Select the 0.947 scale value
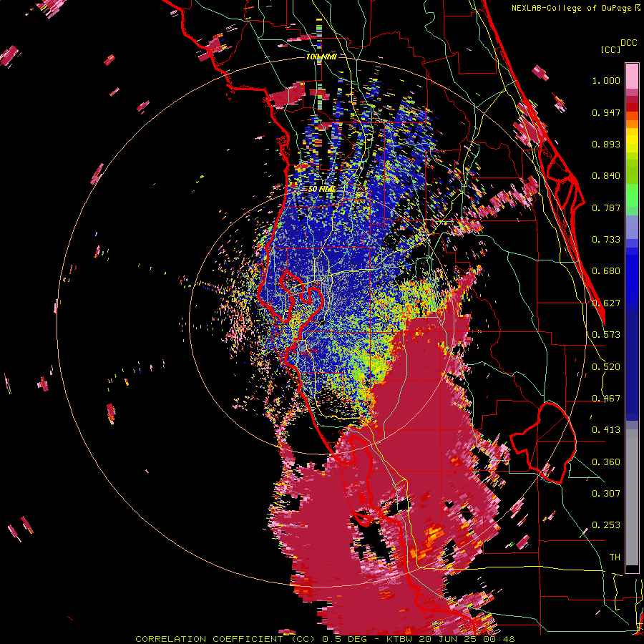Screen dimensions: 644x644 click(606, 112)
